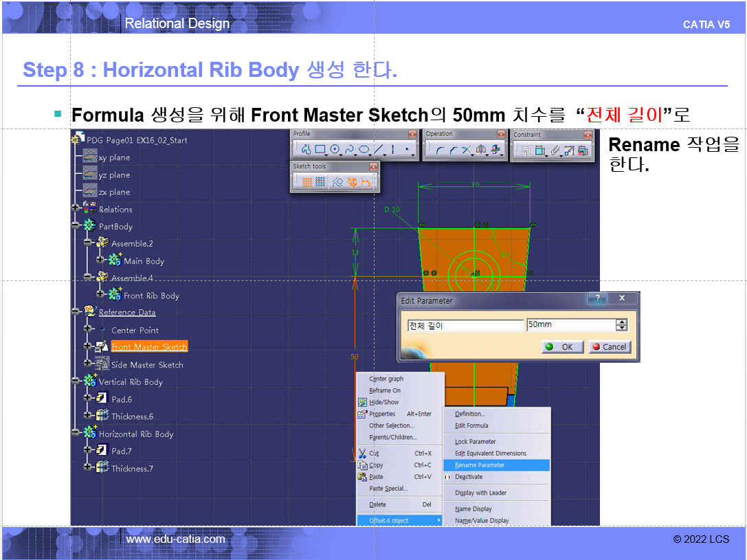Toggle Dimensional Constraints icon in Sketch tools

click(x=366, y=182)
